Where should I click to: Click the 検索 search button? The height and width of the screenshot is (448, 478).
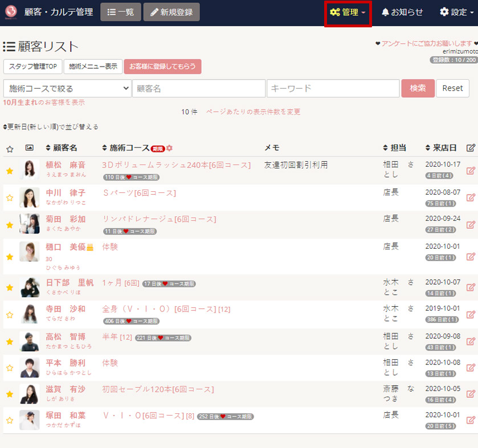coord(418,88)
